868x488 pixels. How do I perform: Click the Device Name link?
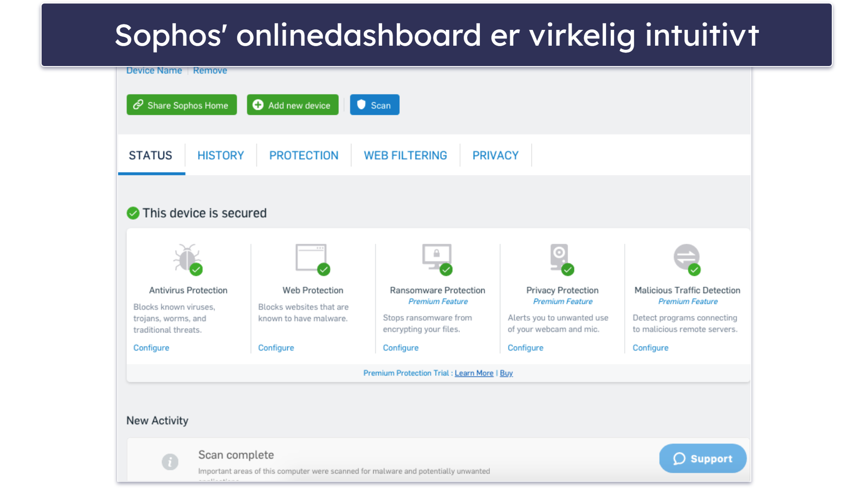click(x=154, y=71)
